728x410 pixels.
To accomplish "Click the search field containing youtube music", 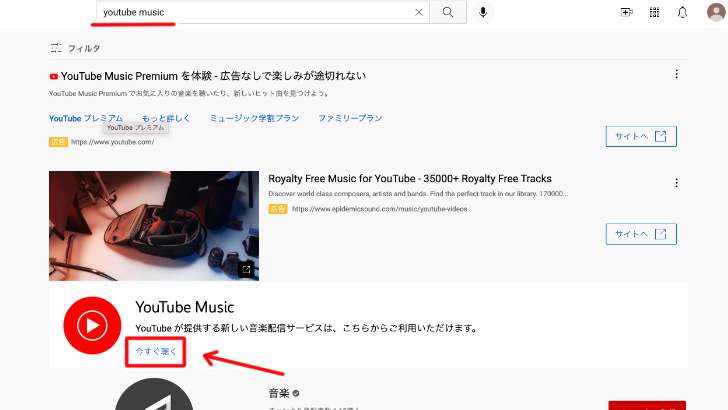I will point(263,12).
